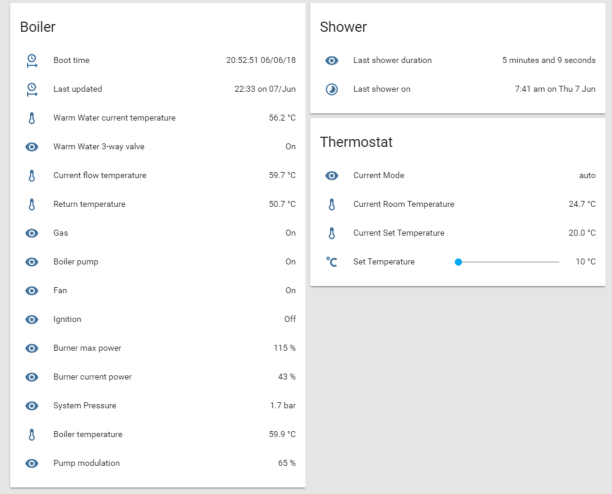The width and height of the screenshot is (612, 494).
Task: Click thermometer icon for Current Room Temperature
Action: pyautogui.click(x=332, y=204)
